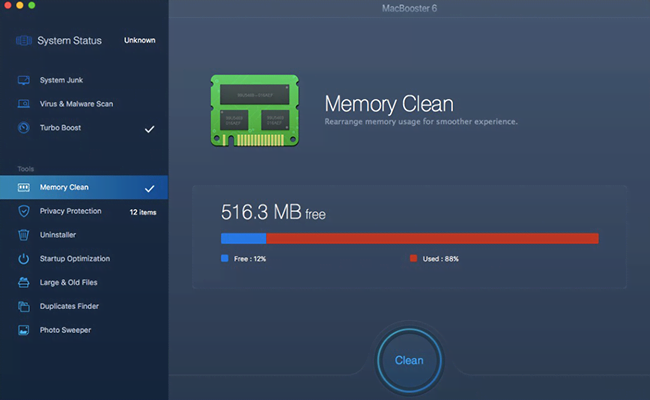This screenshot has width=650, height=400.
Task: Click the Uninstaller trash bin icon
Action: (x=24, y=235)
